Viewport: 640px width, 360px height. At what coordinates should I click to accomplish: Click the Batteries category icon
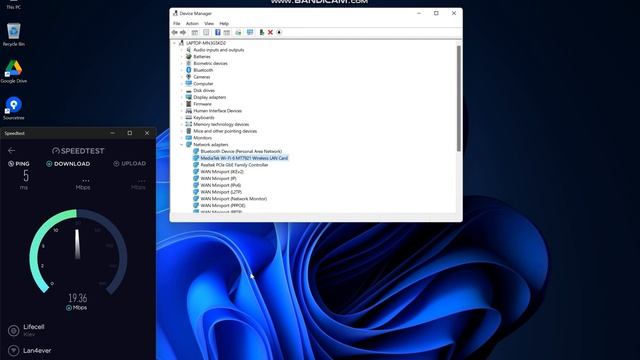click(x=189, y=57)
